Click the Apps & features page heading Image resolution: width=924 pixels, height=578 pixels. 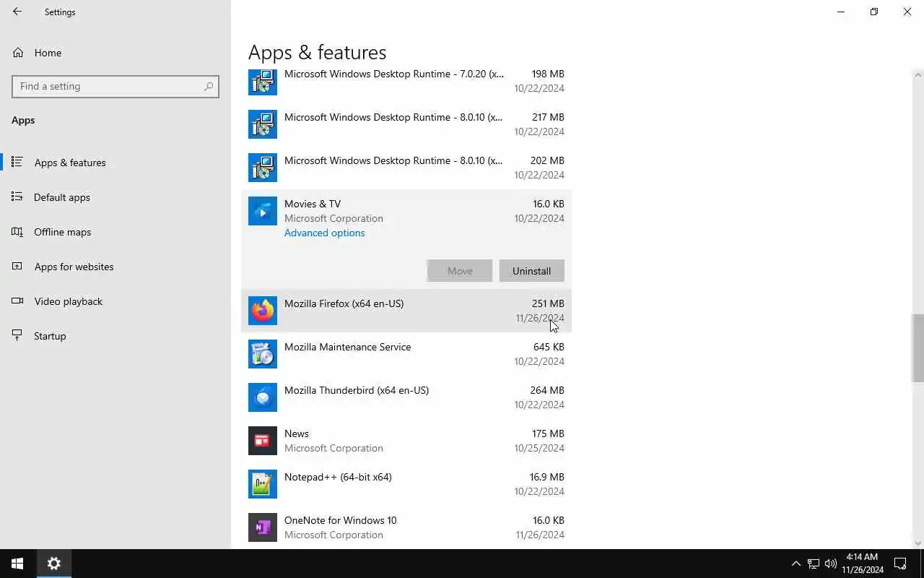pos(318,52)
